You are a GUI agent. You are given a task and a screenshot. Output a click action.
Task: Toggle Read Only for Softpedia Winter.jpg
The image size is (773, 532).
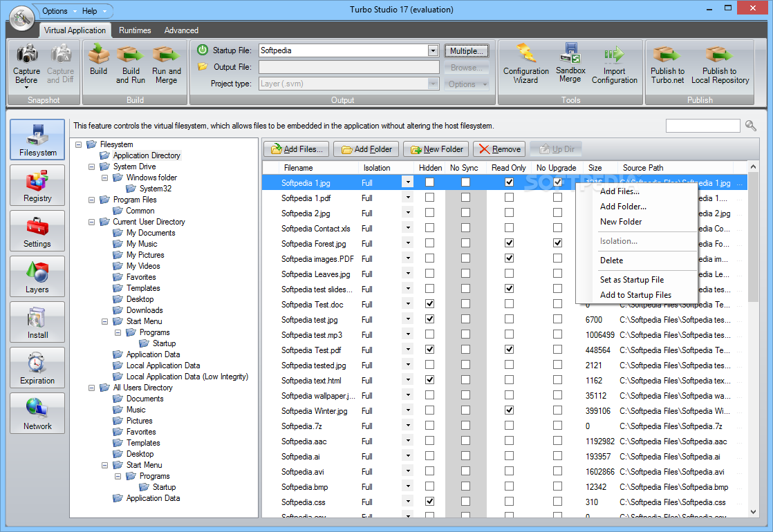coord(510,410)
